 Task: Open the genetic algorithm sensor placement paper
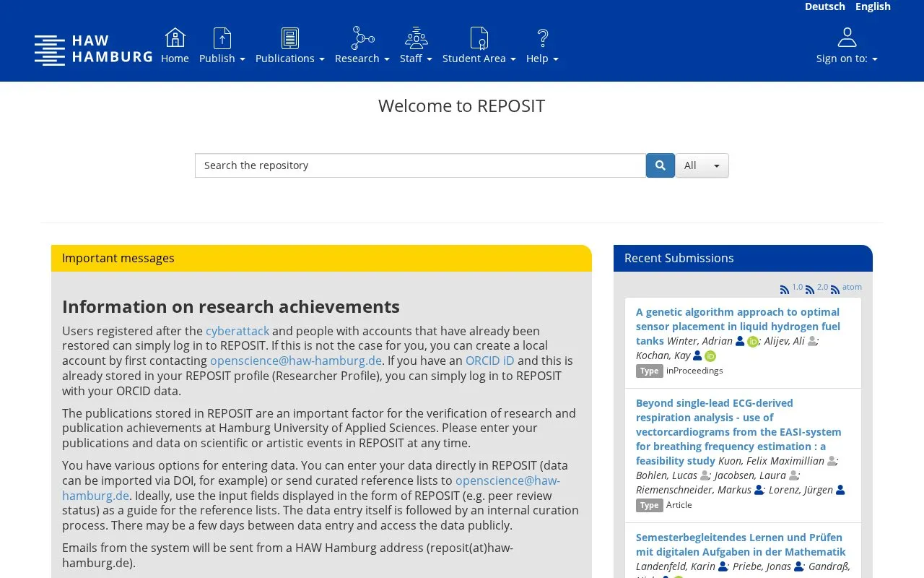pyautogui.click(x=738, y=326)
